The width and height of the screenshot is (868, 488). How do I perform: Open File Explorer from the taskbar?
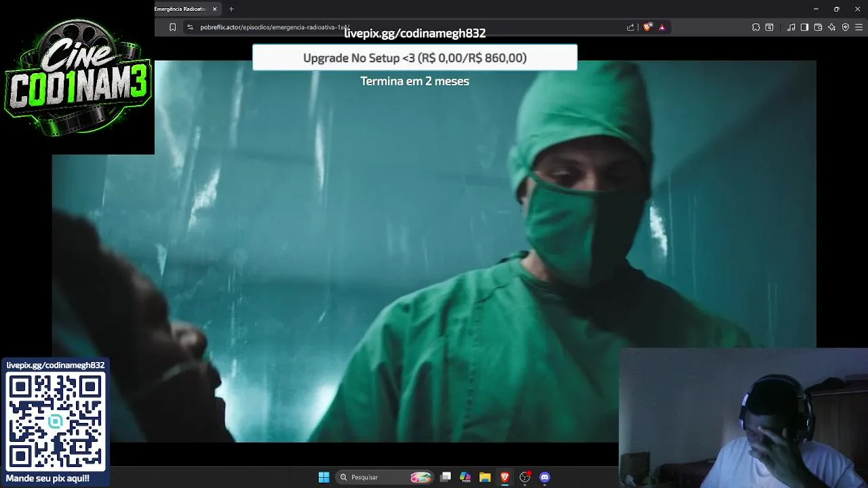(485, 477)
